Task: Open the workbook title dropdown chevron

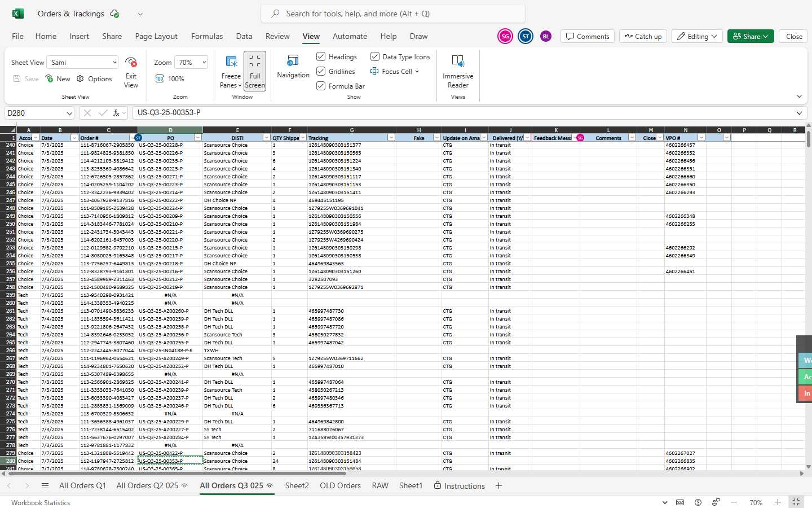Action: pos(140,14)
